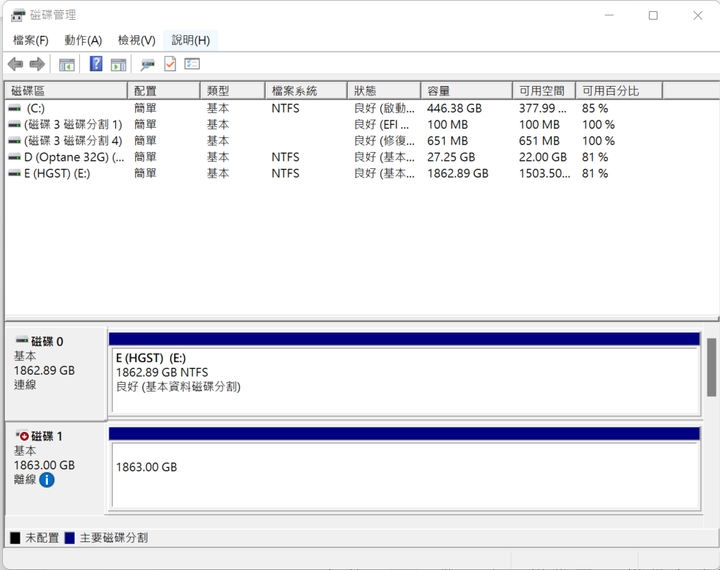Image resolution: width=720 pixels, height=570 pixels.
Task: Sort by 磁碟區 column header
Action: [x=66, y=91]
